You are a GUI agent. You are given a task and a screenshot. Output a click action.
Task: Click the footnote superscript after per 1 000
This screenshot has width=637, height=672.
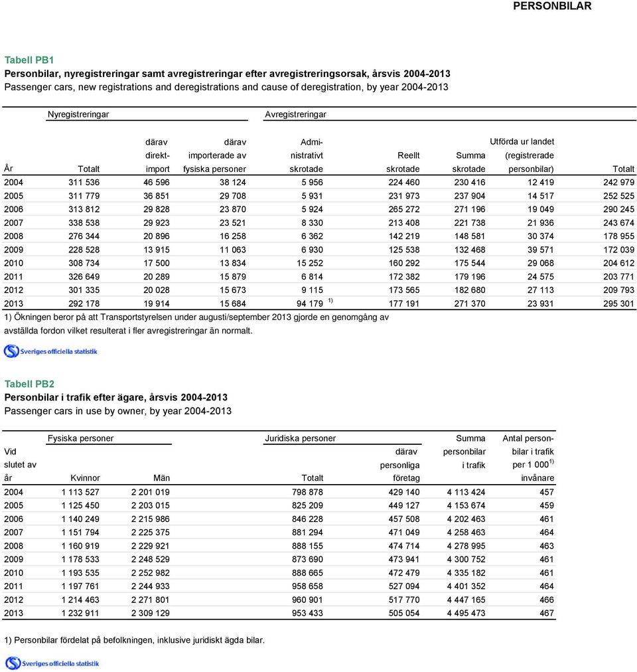(552, 462)
